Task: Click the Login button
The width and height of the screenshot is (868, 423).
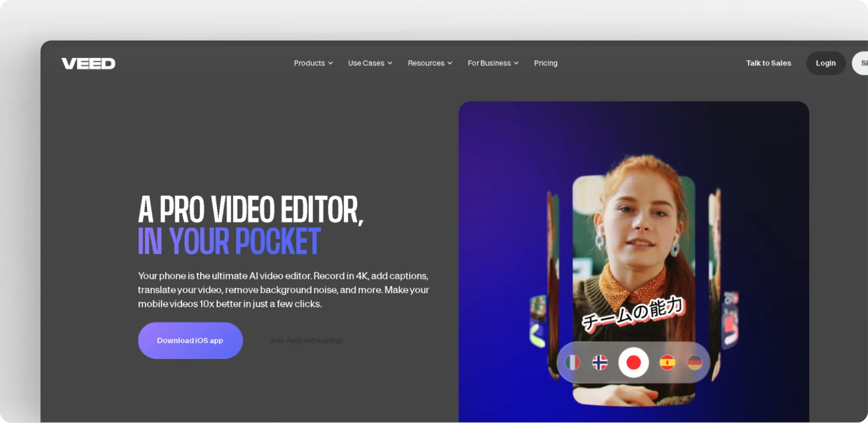Action: [826, 63]
